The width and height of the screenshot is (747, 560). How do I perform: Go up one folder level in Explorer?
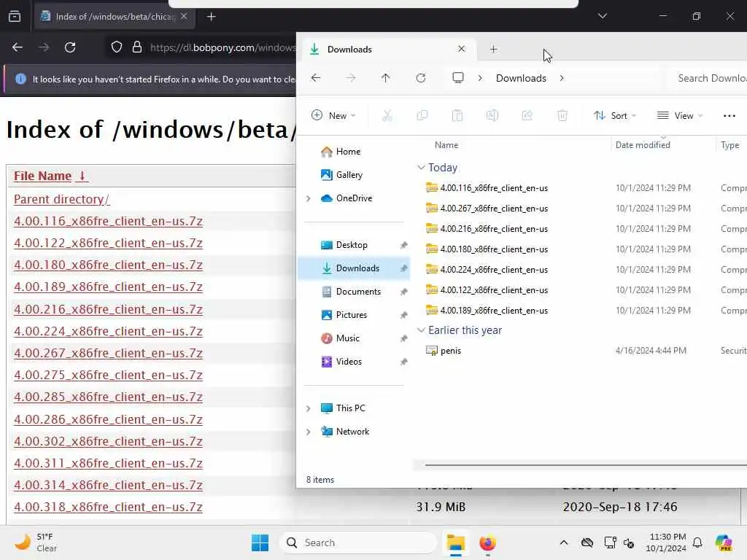click(x=385, y=77)
